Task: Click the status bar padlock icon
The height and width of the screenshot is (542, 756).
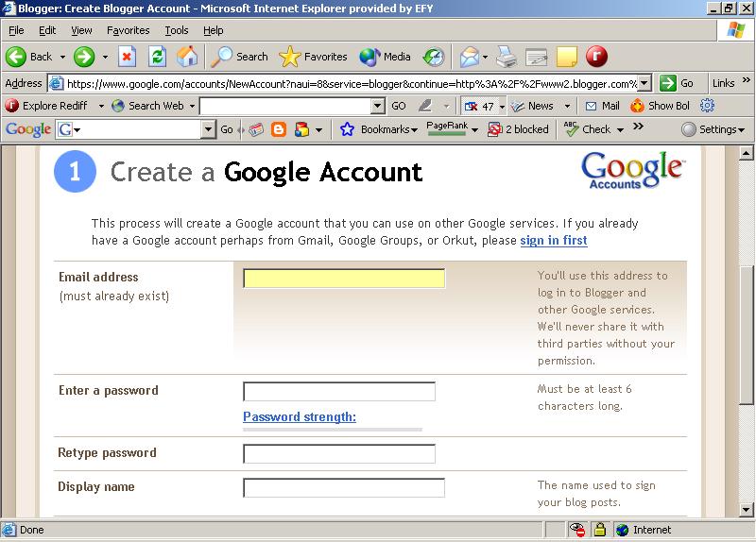Action: coord(600,530)
